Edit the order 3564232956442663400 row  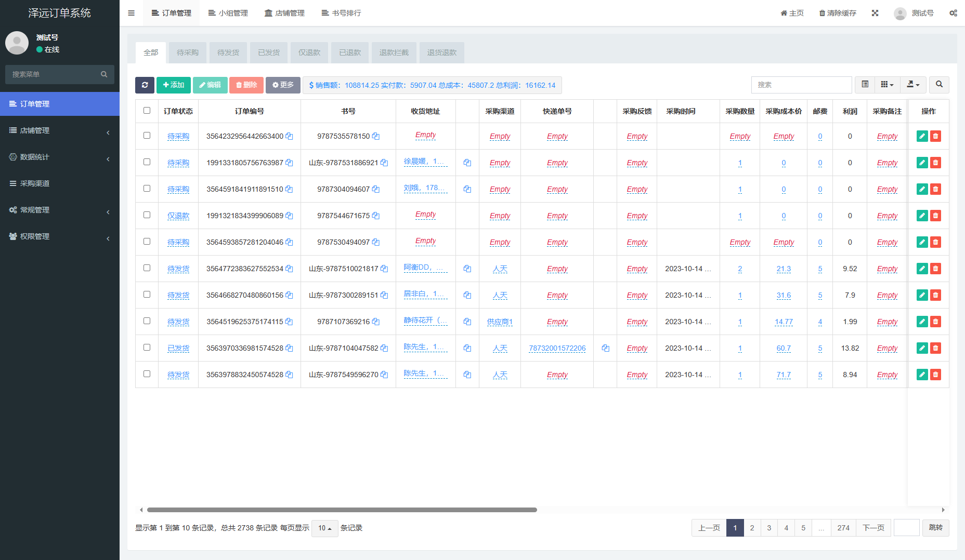point(922,136)
